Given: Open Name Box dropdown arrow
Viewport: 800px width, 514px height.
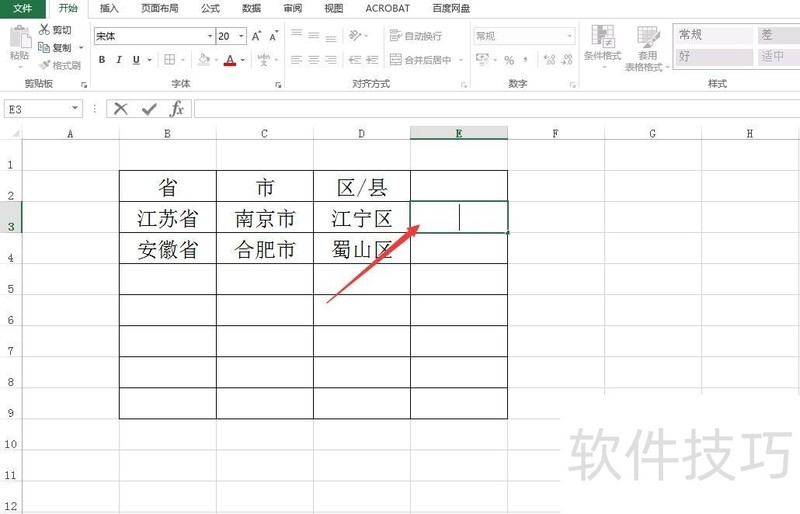Looking at the screenshot, I should [x=75, y=109].
